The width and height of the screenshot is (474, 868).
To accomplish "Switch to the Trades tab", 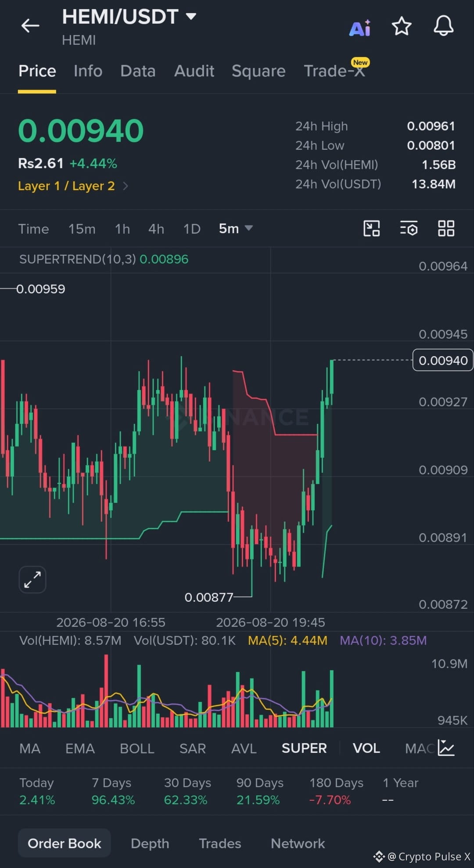I will pyautogui.click(x=220, y=843).
